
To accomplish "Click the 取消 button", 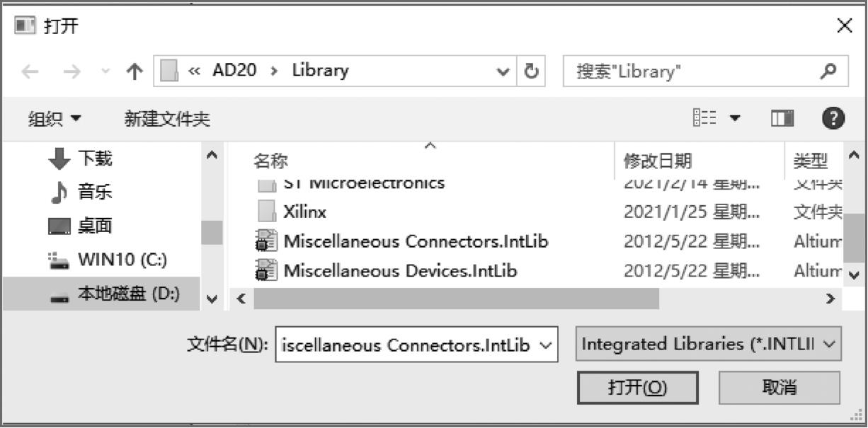I will coord(779,388).
